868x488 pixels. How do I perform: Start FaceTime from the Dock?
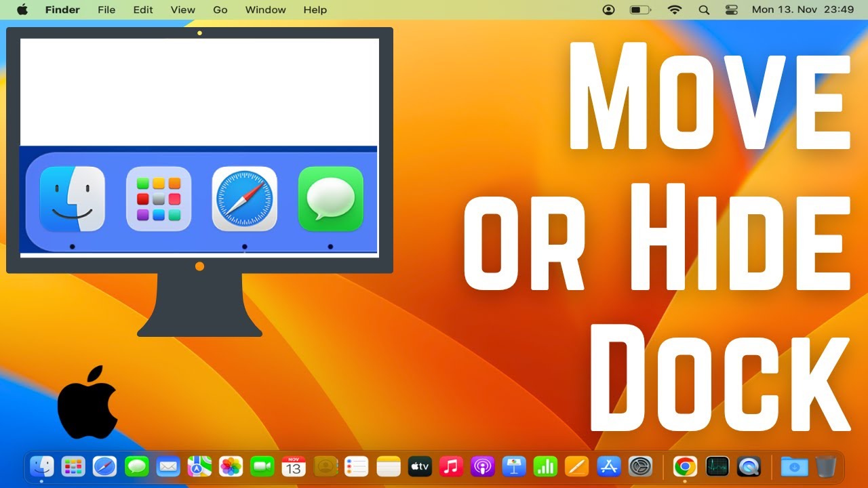262,466
